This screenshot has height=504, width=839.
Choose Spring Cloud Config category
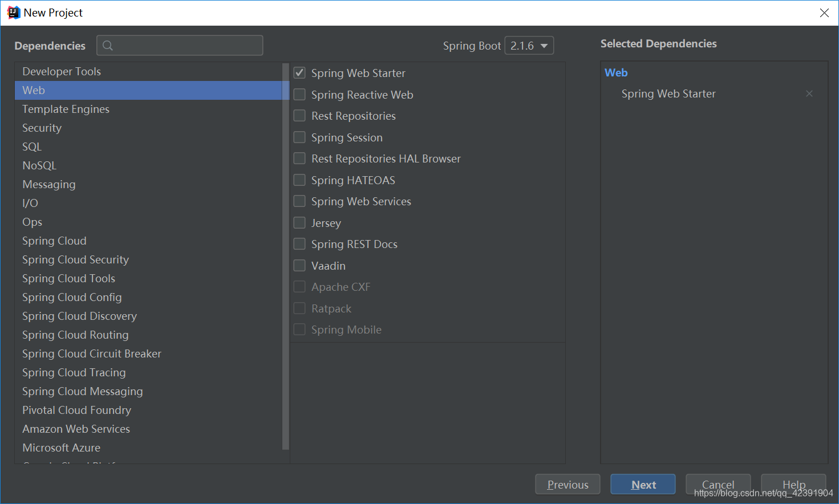(x=148, y=297)
